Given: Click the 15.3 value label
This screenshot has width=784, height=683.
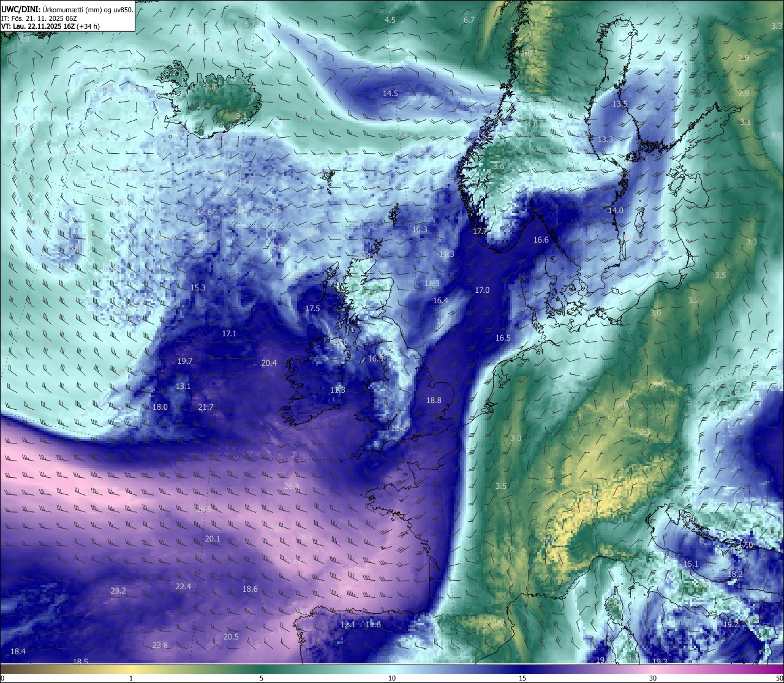Looking at the screenshot, I should point(198,287).
